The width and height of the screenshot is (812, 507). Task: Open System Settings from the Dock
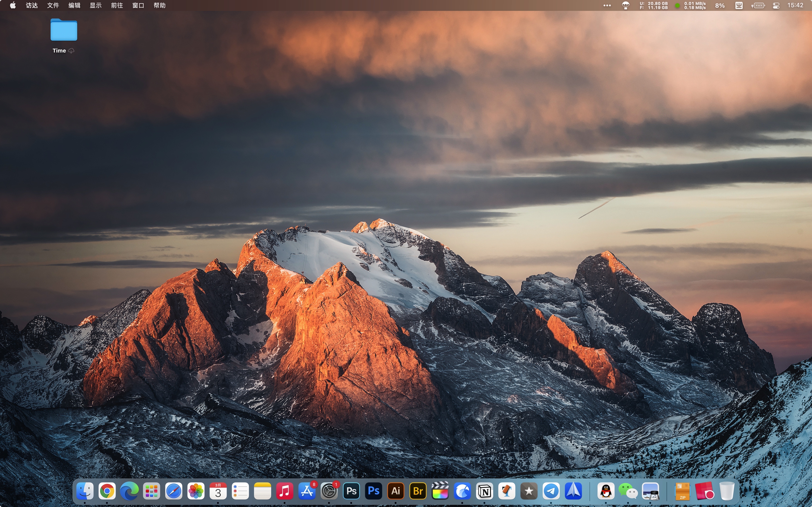[329, 490]
